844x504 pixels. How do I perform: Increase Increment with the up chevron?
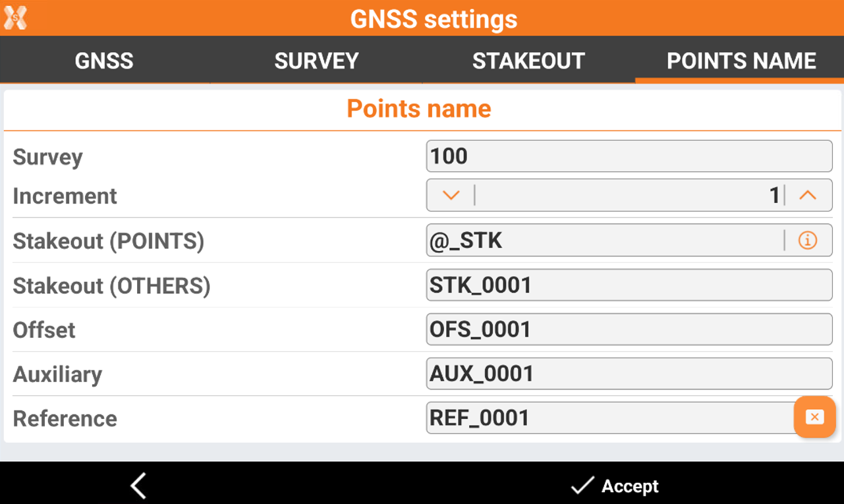tap(807, 196)
